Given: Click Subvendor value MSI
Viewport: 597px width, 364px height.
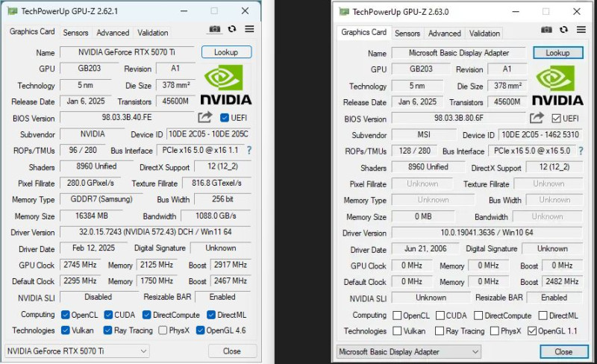Looking at the screenshot, I should pyautogui.click(x=424, y=134).
